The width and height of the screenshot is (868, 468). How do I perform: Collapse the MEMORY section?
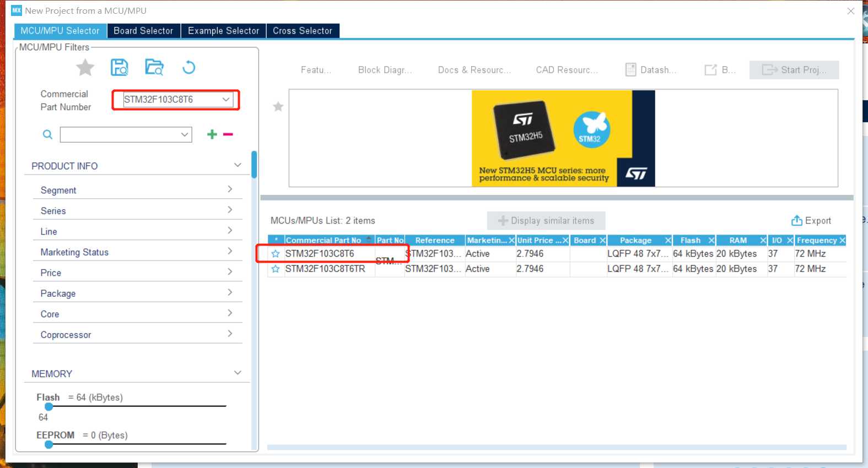coord(238,373)
